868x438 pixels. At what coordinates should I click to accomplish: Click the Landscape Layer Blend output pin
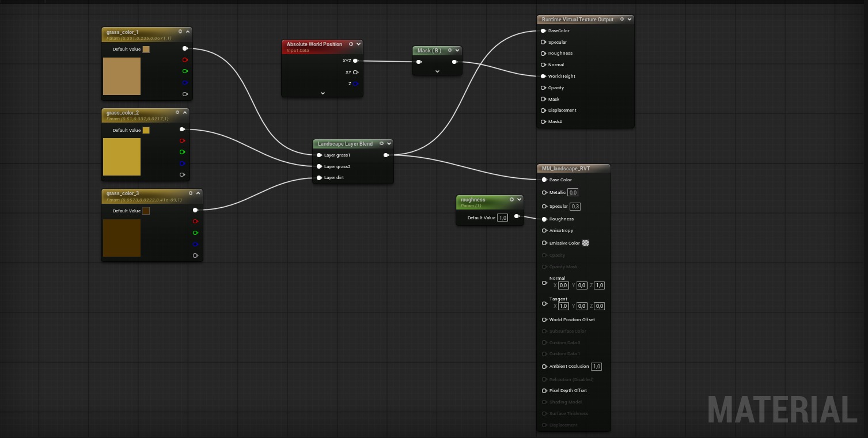pos(386,155)
